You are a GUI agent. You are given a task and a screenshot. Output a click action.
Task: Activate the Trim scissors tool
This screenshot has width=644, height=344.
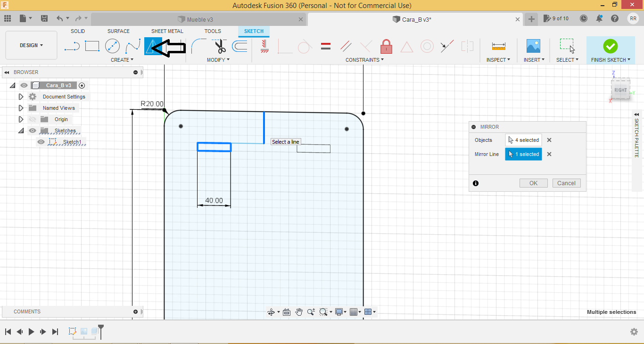click(220, 46)
